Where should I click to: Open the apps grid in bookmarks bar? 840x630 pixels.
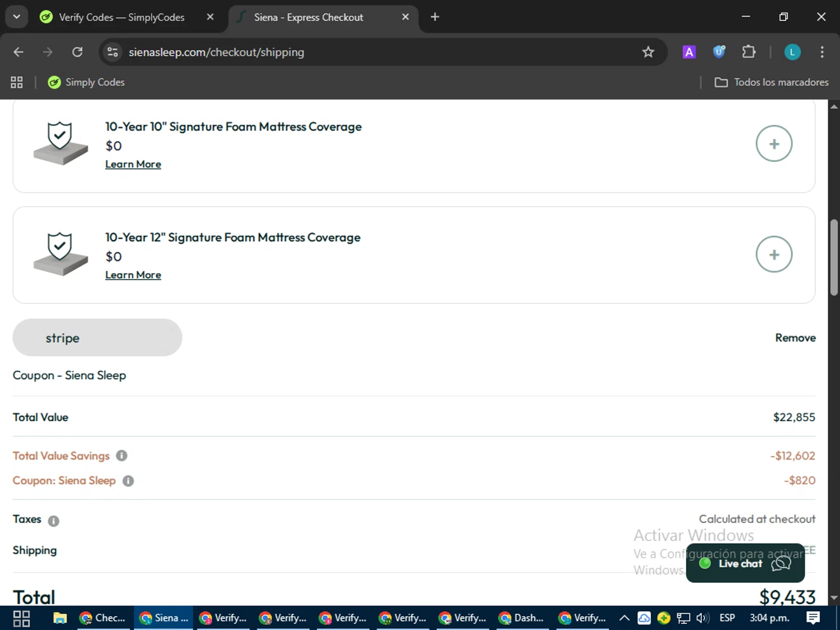click(x=17, y=82)
